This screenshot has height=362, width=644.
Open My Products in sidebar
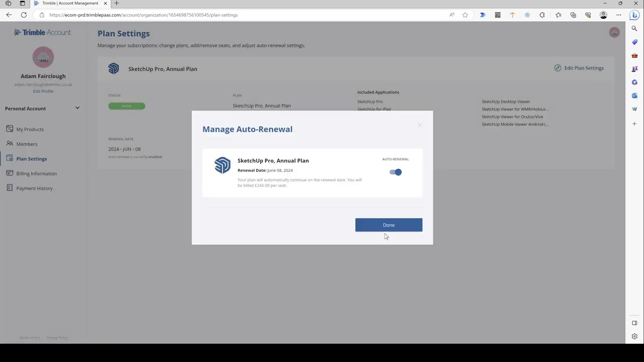pos(30,129)
